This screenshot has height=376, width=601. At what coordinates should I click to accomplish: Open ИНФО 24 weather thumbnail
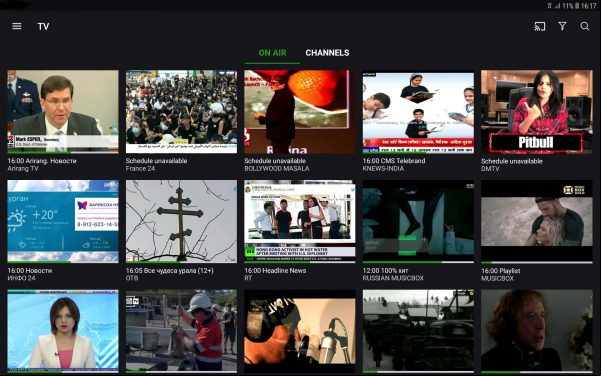click(x=63, y=222)
